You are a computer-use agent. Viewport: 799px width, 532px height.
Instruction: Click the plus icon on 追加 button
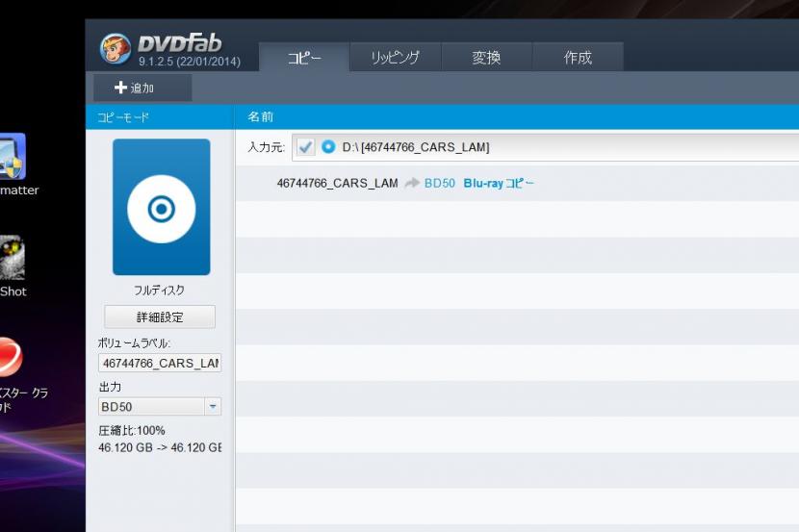(x=120, y=88)
